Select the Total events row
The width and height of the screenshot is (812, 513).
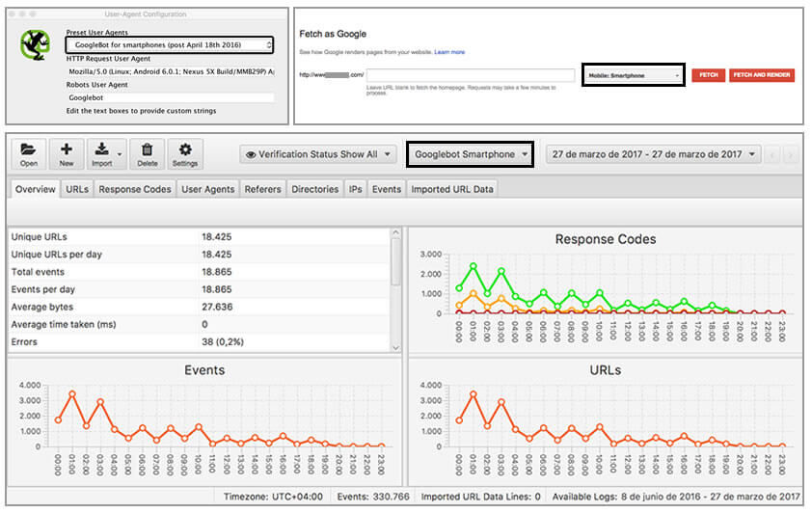pos(200,272)
